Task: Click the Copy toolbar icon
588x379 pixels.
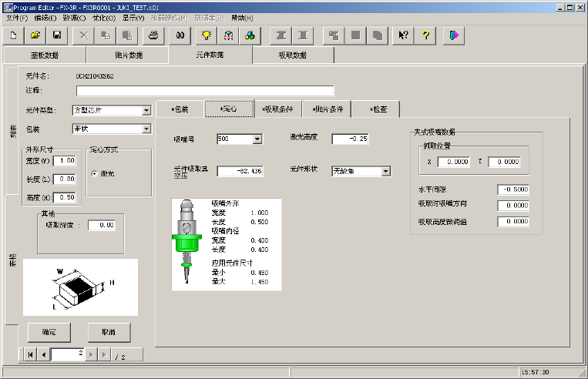Action: [106, 35]
